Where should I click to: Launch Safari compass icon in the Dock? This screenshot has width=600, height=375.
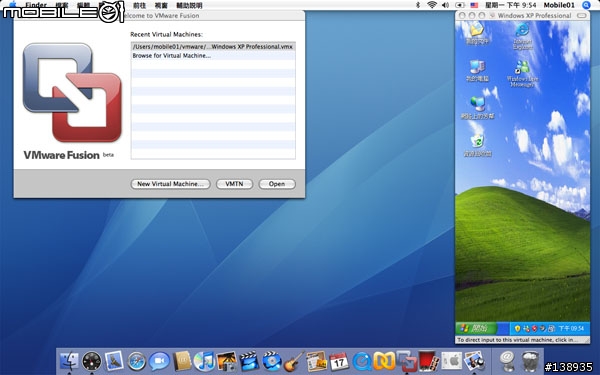tap(137, 361)
